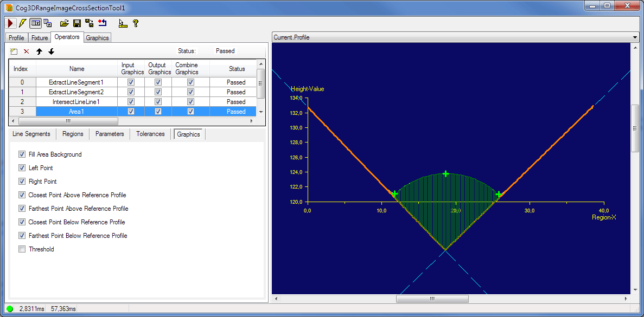Add a new operator with dotted-rectangle icon
This screenshot has height=317, width=644.
pos(14,51)
